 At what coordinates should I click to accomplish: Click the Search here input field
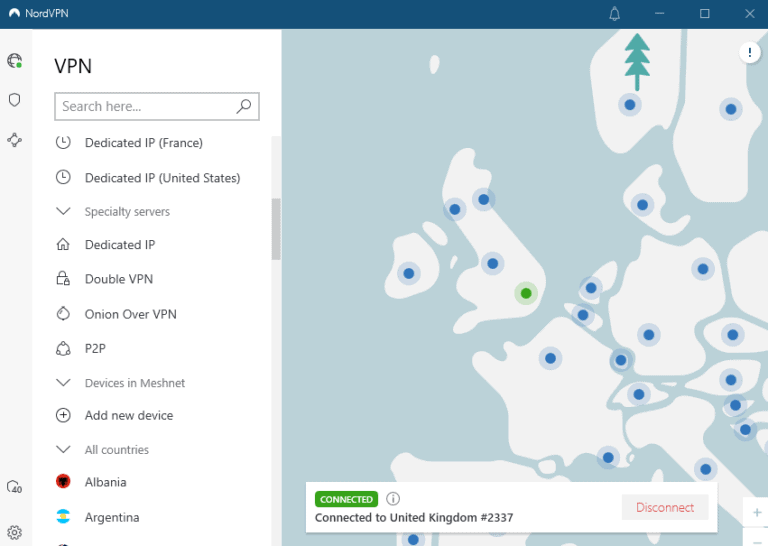pyautogui.click(x=145, y=106)
